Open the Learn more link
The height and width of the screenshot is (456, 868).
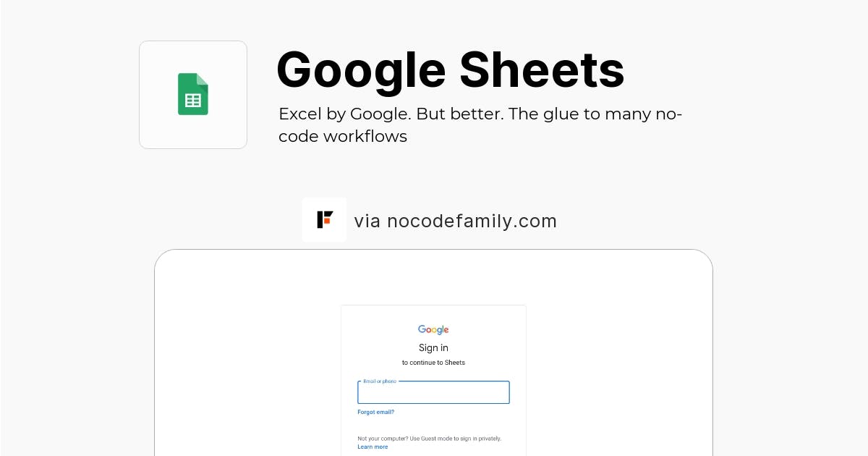coord(373,447)
